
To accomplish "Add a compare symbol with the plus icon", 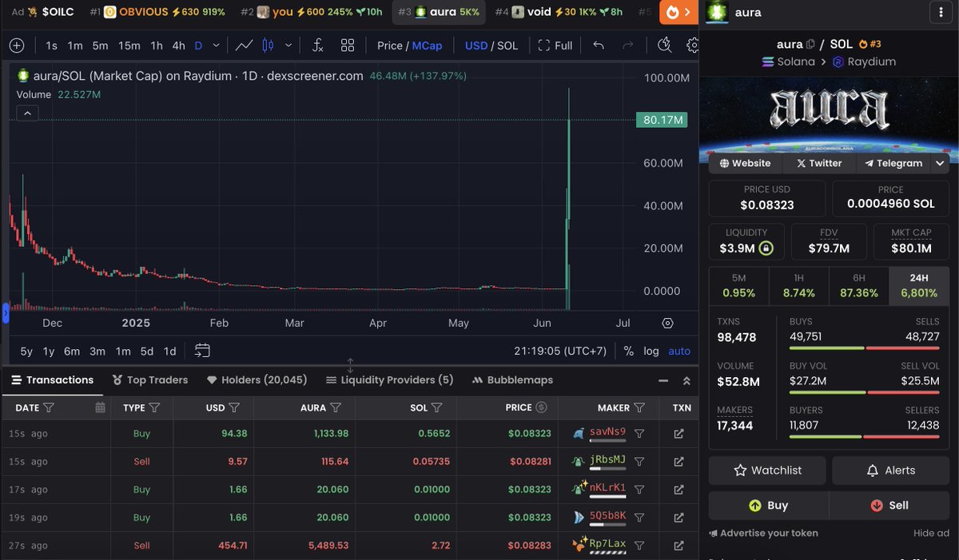I will tap(17, 46).
